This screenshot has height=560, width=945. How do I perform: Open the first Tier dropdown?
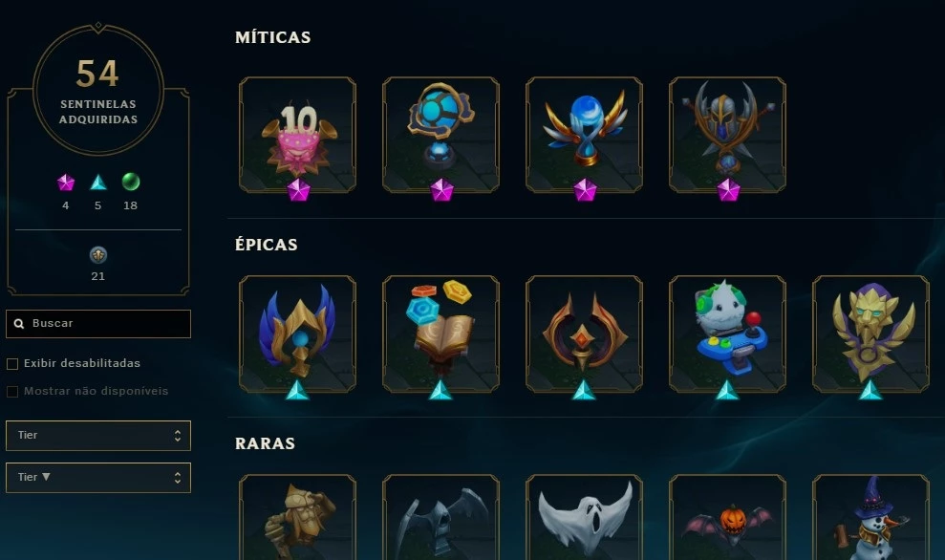[98, 435]
